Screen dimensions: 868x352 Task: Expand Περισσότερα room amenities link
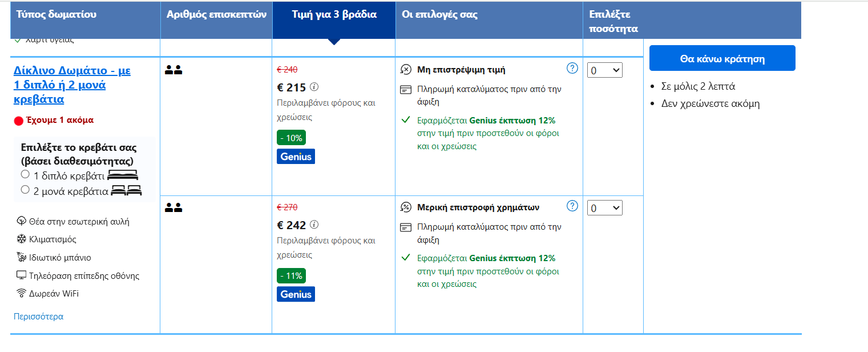tap(38, 316)
